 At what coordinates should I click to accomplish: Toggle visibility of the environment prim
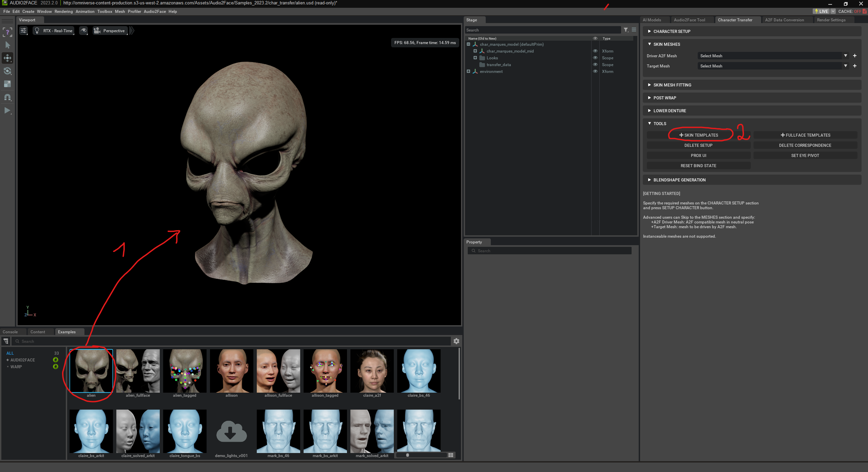pos(595,71)
